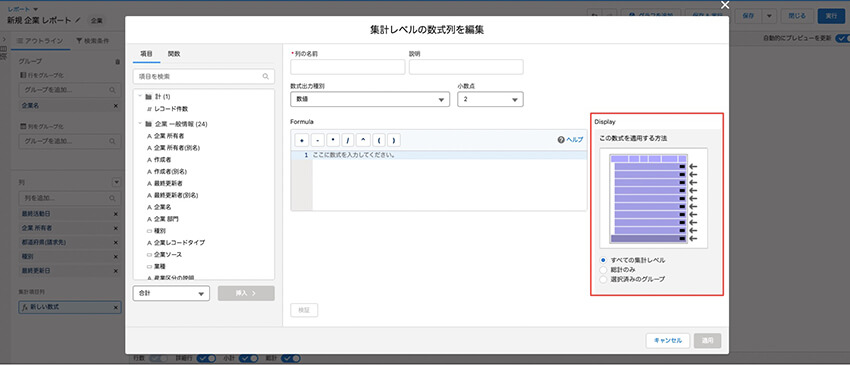Screen dimensions: 850x365
Task: Remove the 最終活動日 column
Action: click(115, 214)
